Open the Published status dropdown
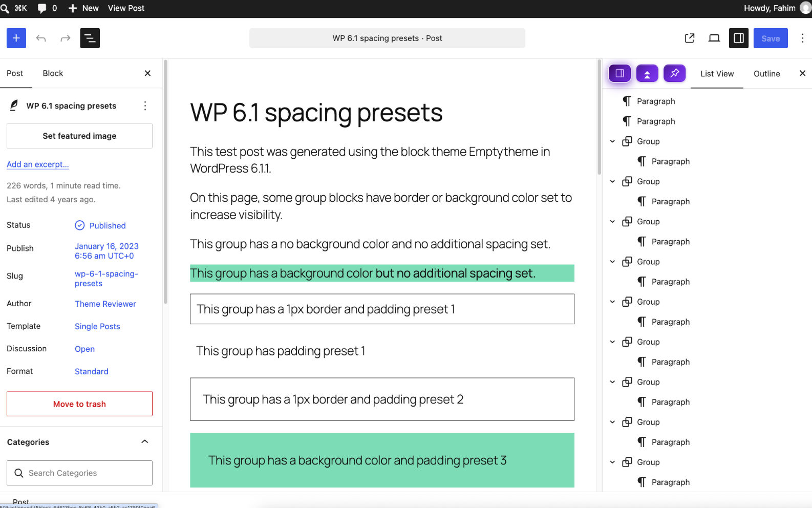 101,225
